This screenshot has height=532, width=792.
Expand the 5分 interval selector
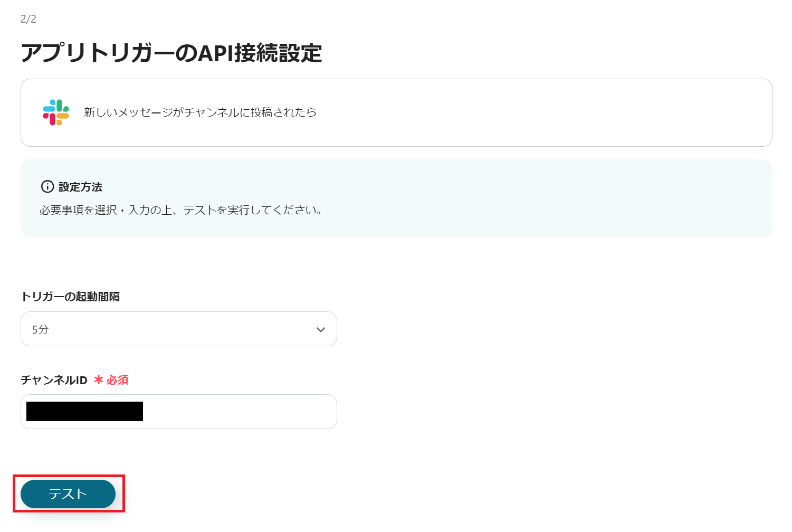click(178, 329)
